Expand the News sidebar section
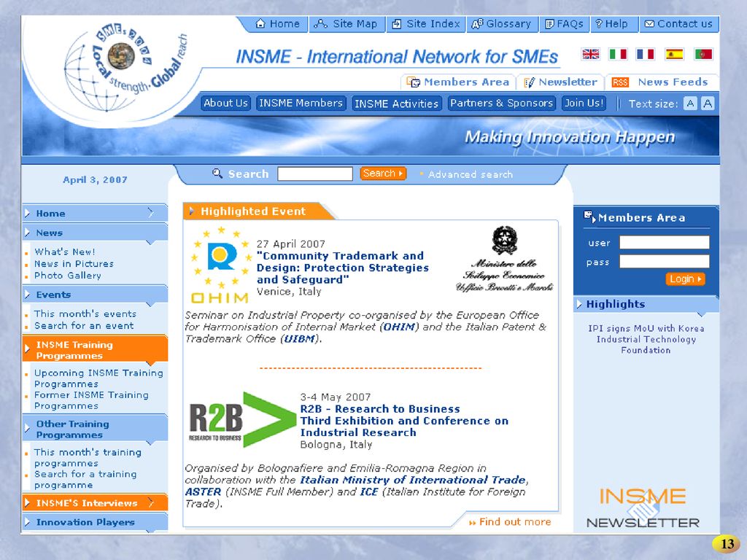 point(95,233)
